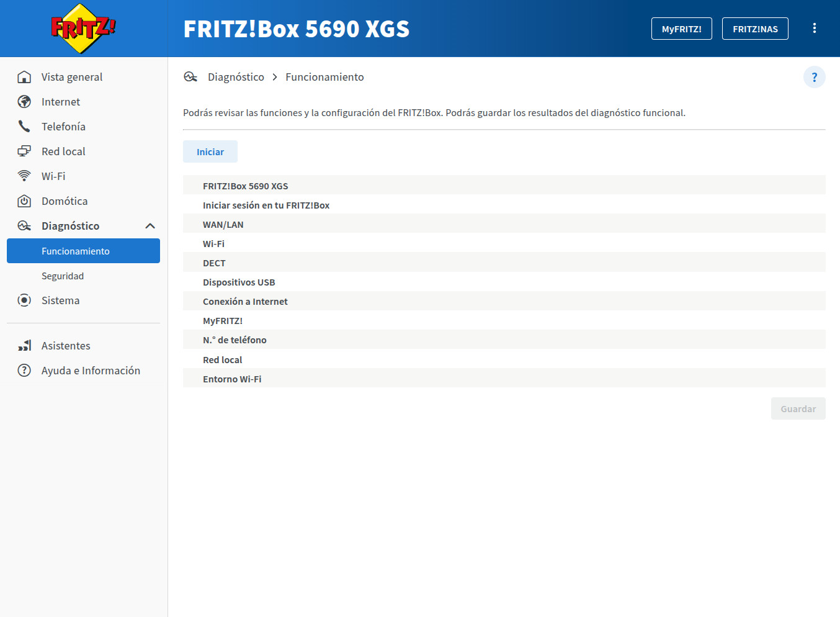Click the Guardar button
Viewport: 840px width, 617px height.
point(798,408)
